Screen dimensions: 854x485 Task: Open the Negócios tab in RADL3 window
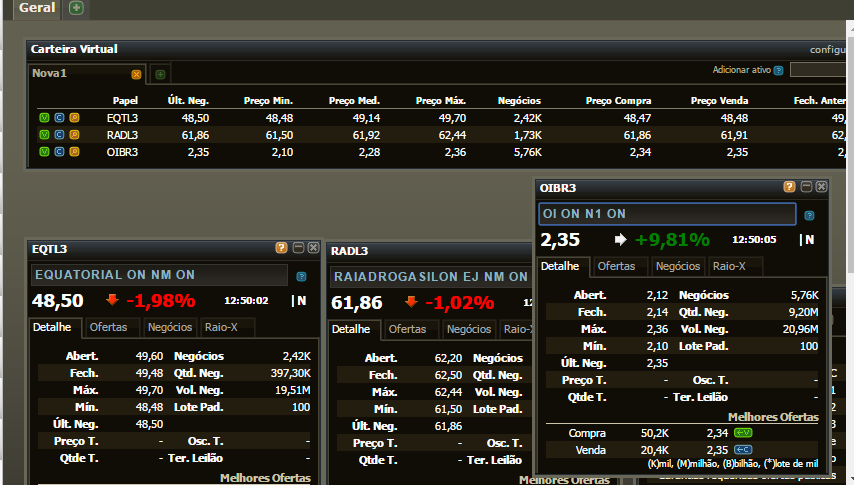pyautogui.click(x=468, y=329)
